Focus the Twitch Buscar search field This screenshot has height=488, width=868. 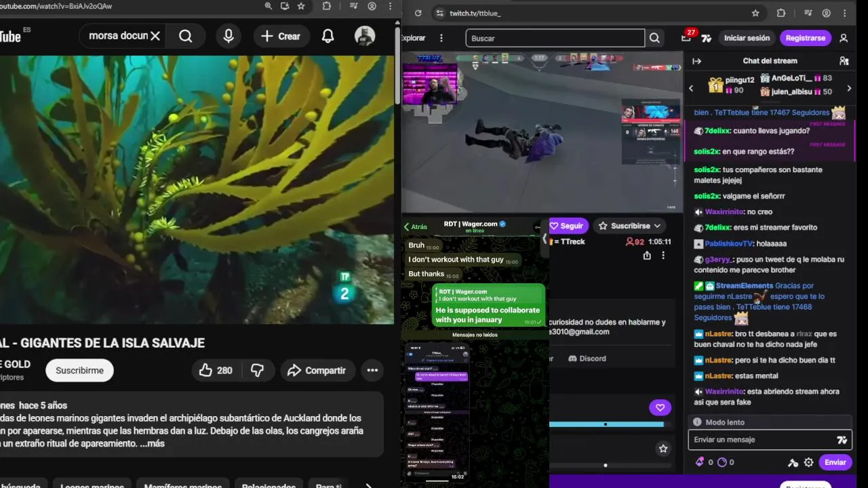(555, 38)
